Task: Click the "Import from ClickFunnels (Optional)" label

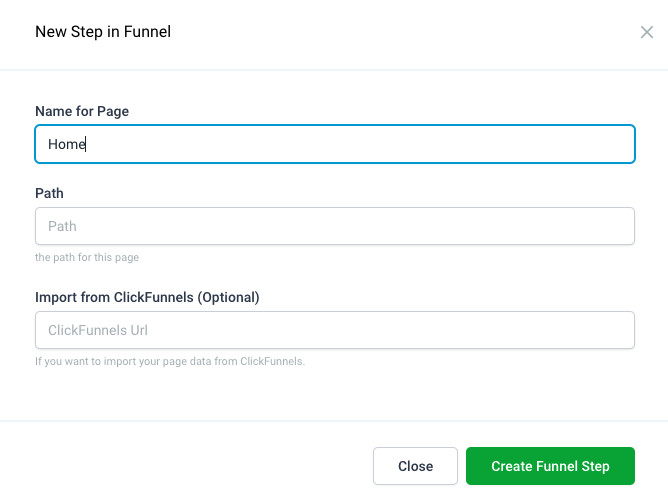Action: coord(147,297)
